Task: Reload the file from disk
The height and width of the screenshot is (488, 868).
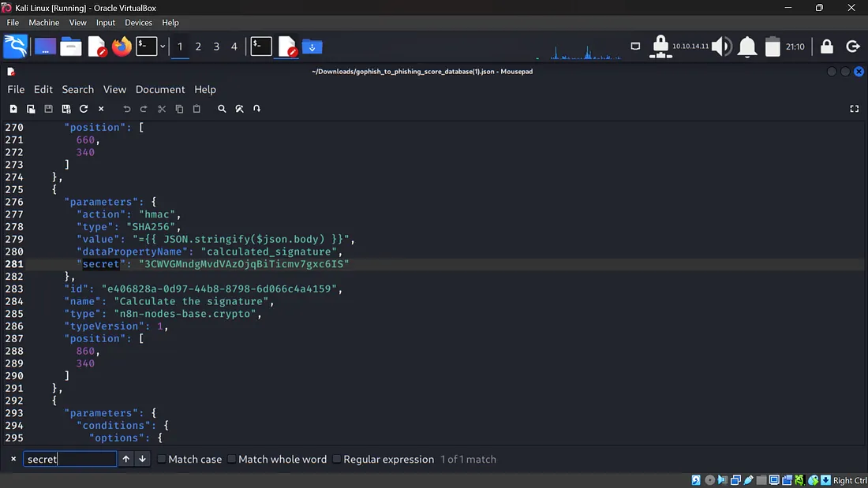Action: tap(83, 109)
